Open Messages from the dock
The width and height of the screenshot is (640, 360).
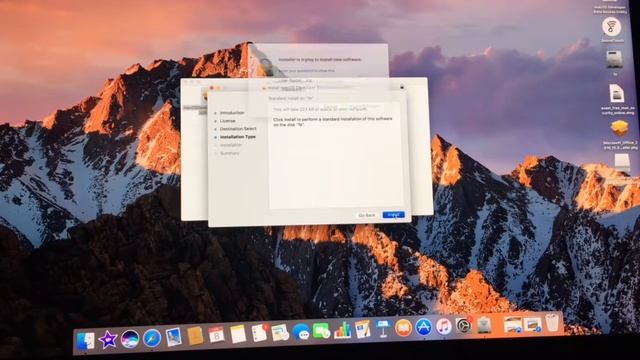[301, 332]
